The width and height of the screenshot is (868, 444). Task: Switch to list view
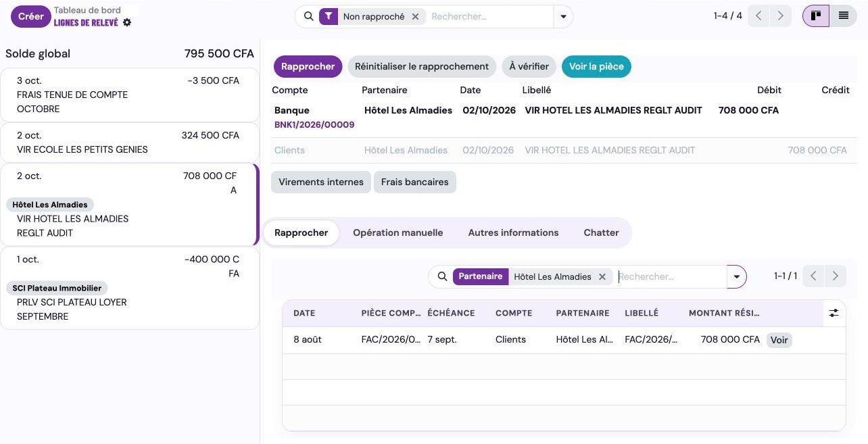(843, 16)
